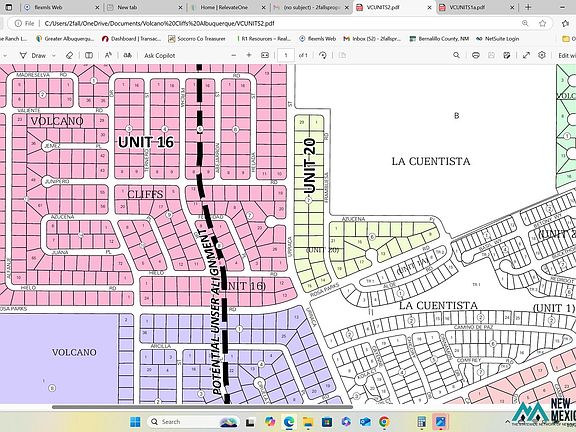Open Calculator from taskbar
Screen dimensions: 576x432
(421, 422)
